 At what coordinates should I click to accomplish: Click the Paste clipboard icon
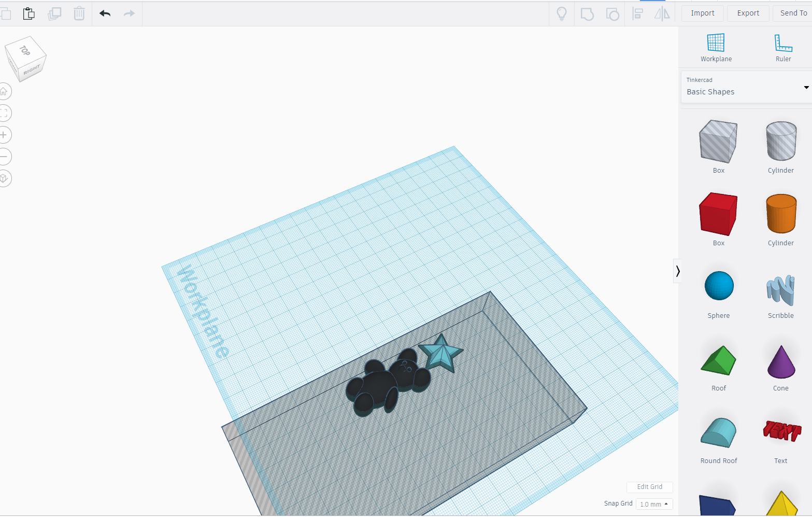(x=29, y=13)
